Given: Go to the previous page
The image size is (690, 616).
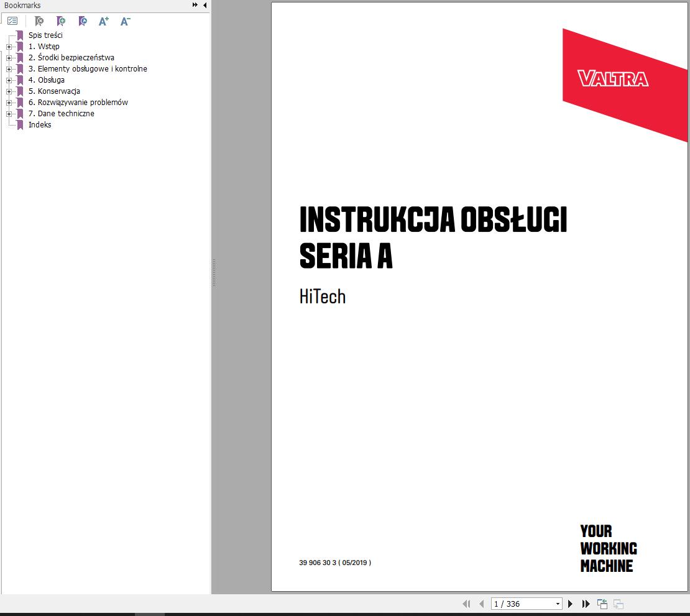Looking at the screenshot, I should (x=481, y=604).
